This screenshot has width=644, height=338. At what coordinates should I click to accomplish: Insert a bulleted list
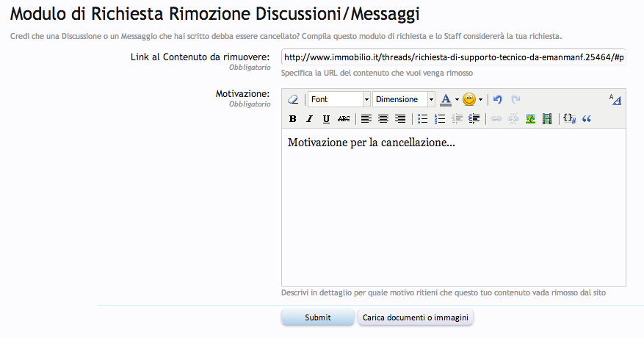[423, 119]
